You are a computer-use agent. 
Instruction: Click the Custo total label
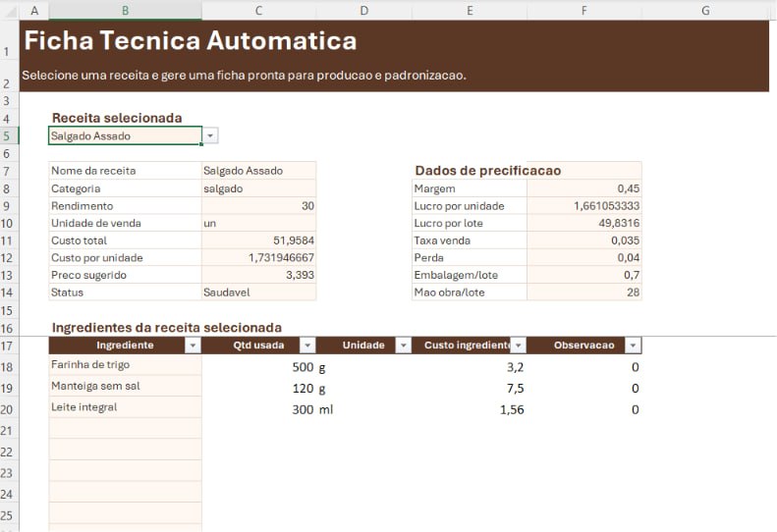(126, 240)
